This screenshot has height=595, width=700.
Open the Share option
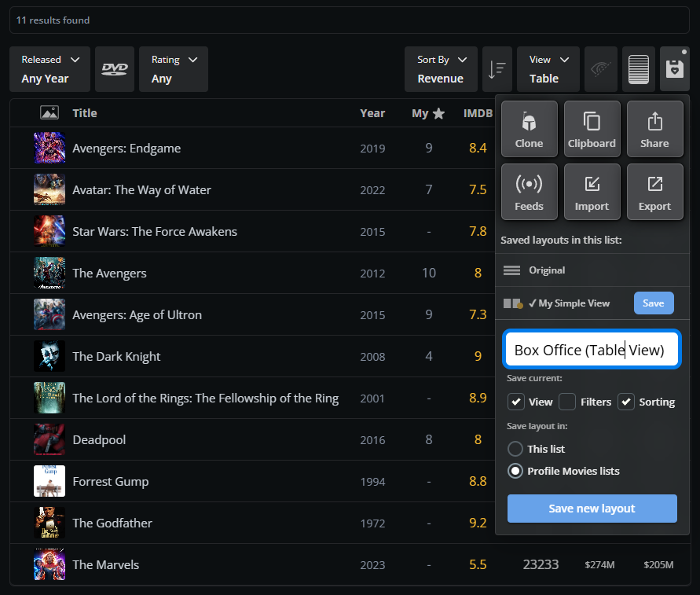(655, 129)
